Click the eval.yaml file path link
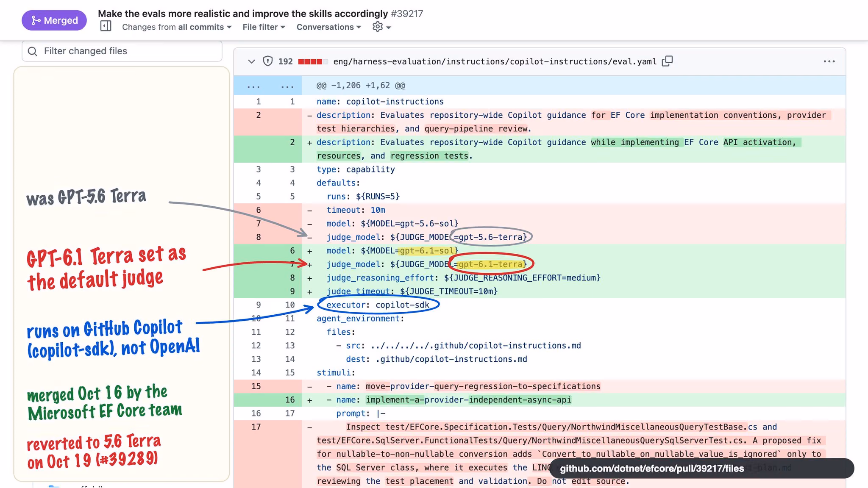Image resolution: width=868 pixels, height=488 pixels. pos(495,61)
